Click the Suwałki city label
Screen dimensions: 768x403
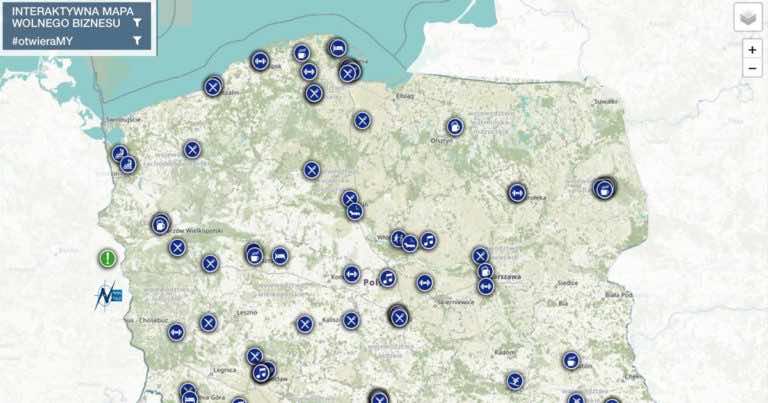tap(606, 102)
